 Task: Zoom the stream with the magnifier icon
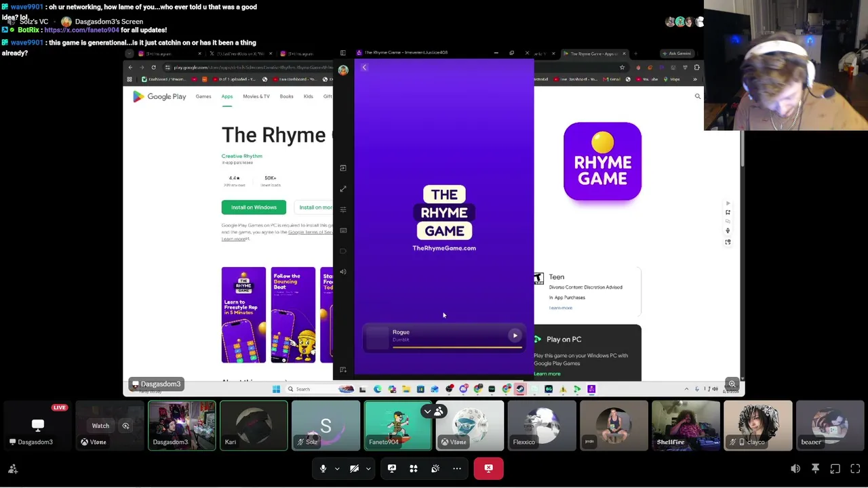pos(732,384)
